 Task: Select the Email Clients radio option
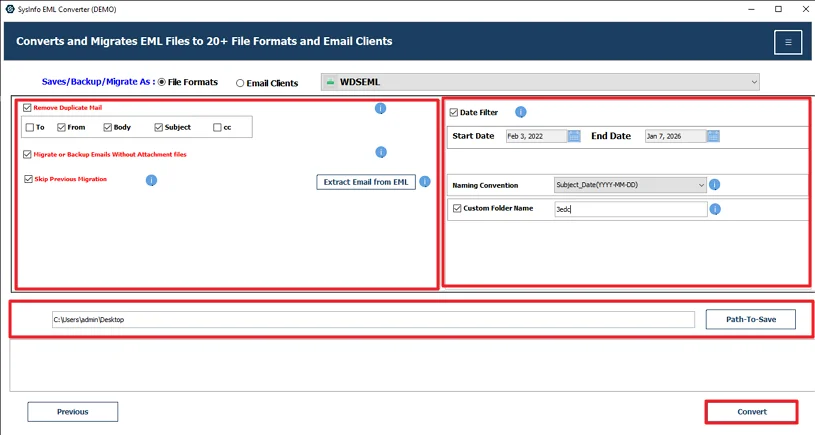240,83
